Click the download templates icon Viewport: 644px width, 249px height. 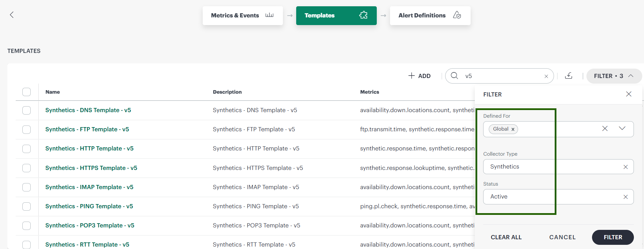569,76
